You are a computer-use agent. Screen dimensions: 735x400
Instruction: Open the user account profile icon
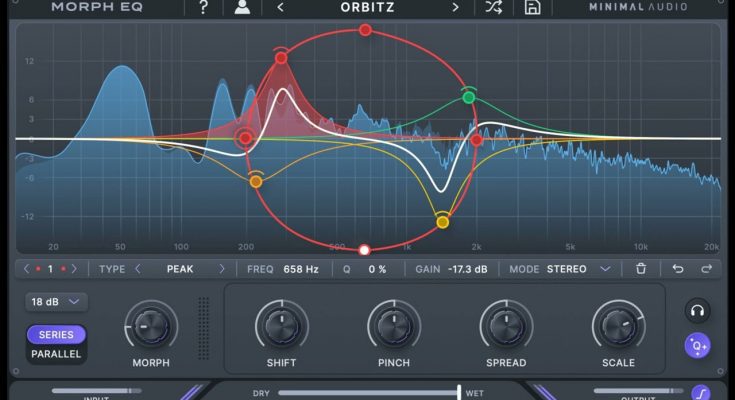[242, 8]
